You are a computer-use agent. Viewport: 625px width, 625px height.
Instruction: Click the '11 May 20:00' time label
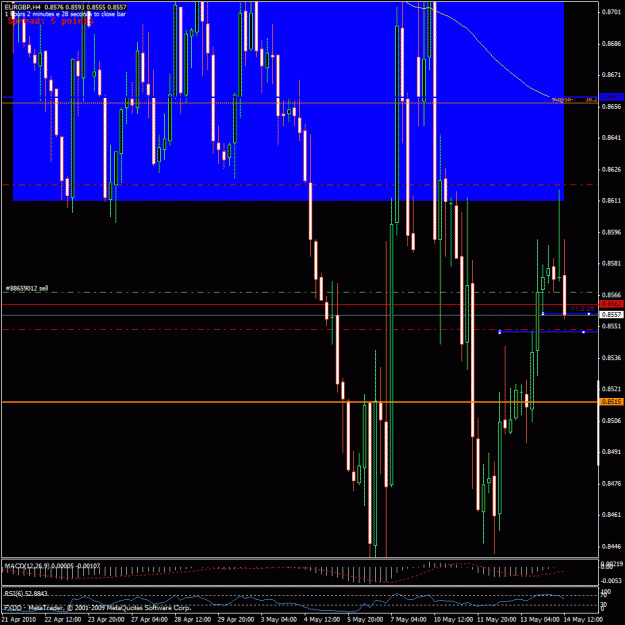click(495, 620)
